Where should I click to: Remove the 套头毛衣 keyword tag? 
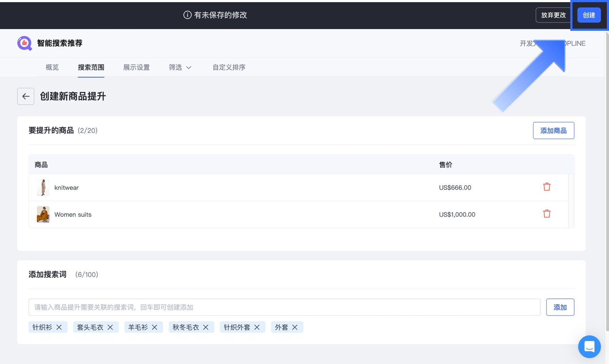click(110, 327)
